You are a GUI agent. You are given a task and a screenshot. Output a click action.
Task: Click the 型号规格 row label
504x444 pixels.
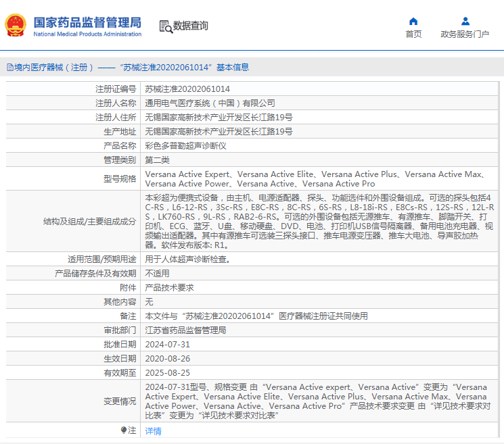point(120,179)
